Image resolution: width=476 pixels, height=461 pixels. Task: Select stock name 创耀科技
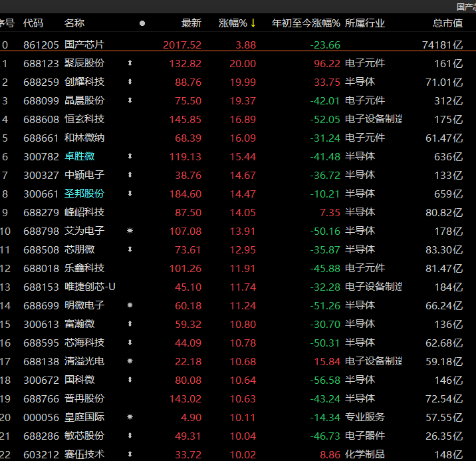(84, 82)
